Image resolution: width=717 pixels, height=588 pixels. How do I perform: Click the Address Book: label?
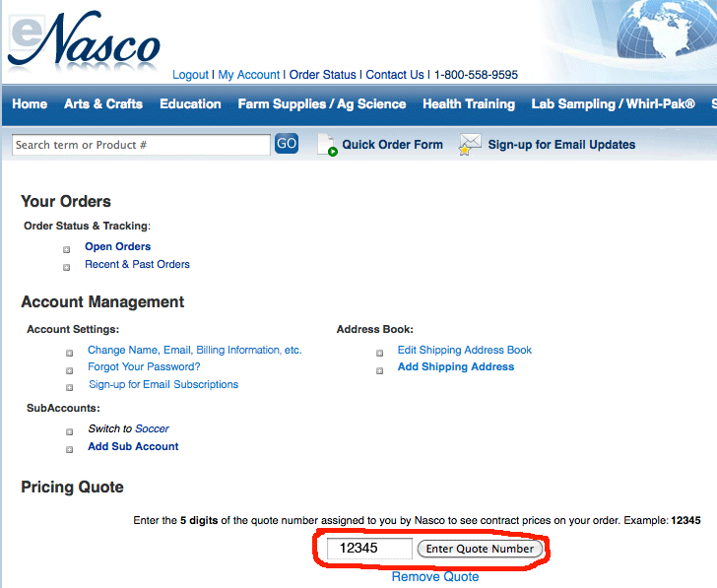point(375,329)
